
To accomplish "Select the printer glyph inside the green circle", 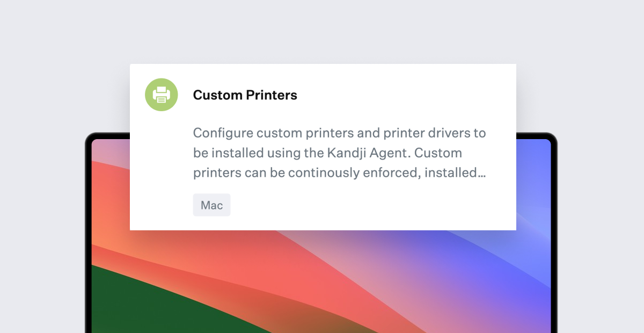I will click(x=161, y=94).
